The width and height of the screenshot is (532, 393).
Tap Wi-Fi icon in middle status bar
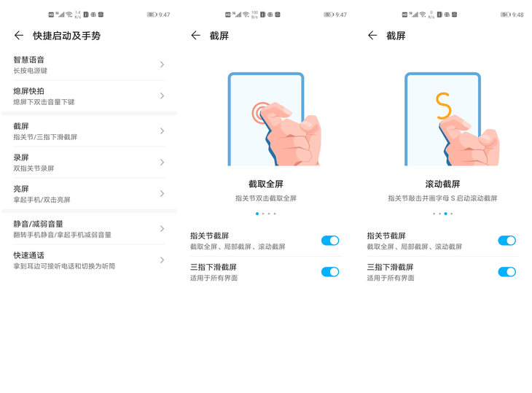coord(246,15)
